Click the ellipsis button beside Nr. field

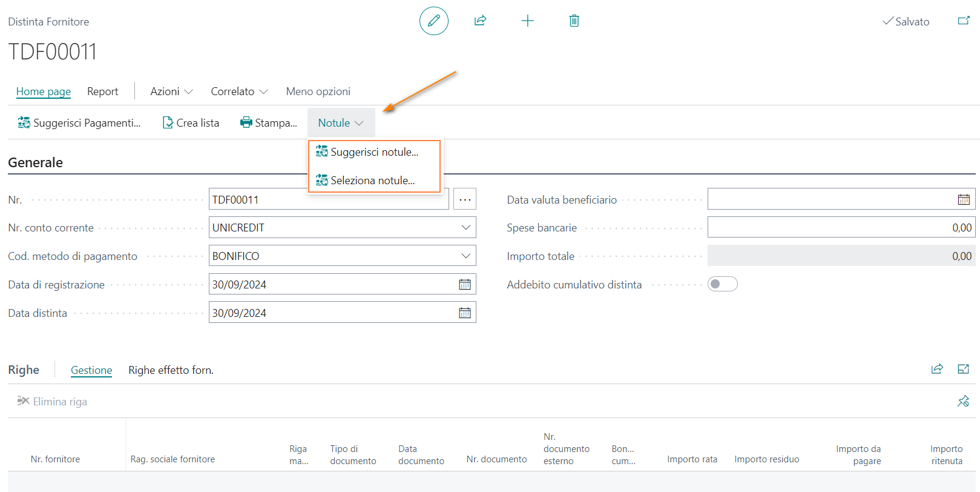click(464, 199)
